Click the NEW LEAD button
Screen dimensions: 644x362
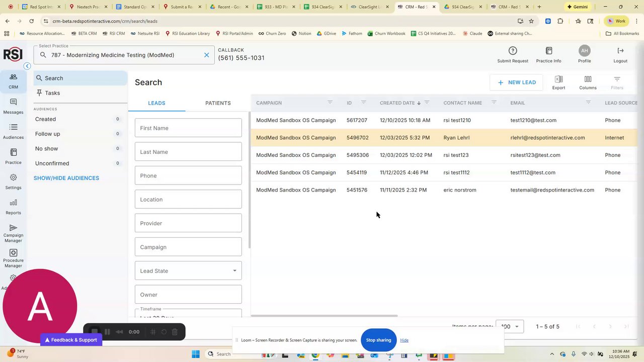516,82
